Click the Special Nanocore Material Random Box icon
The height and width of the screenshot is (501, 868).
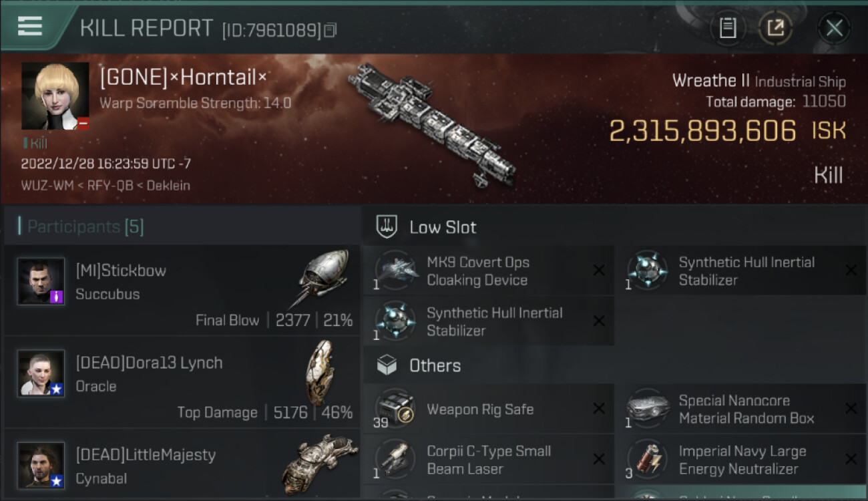(x=648, y=409)
